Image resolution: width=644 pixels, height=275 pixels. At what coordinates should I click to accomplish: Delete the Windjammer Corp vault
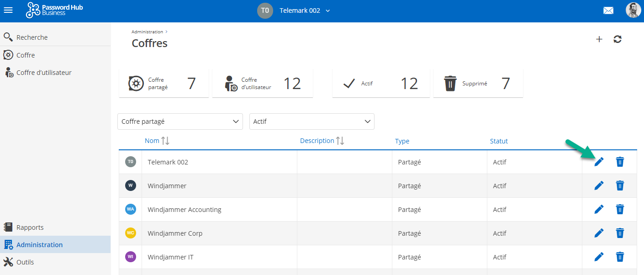tap(620, 233)
